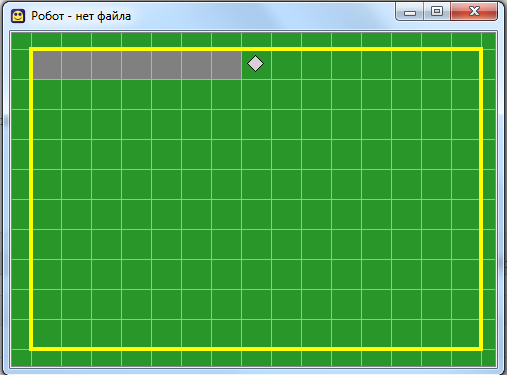Maximize the Робот window
Screen dimensions: 507x375
pos(437,12)
